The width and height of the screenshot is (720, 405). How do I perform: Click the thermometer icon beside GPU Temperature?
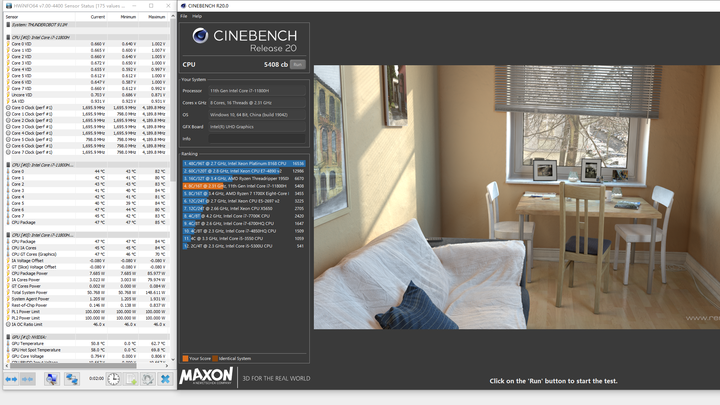click(x=8, y=343)
